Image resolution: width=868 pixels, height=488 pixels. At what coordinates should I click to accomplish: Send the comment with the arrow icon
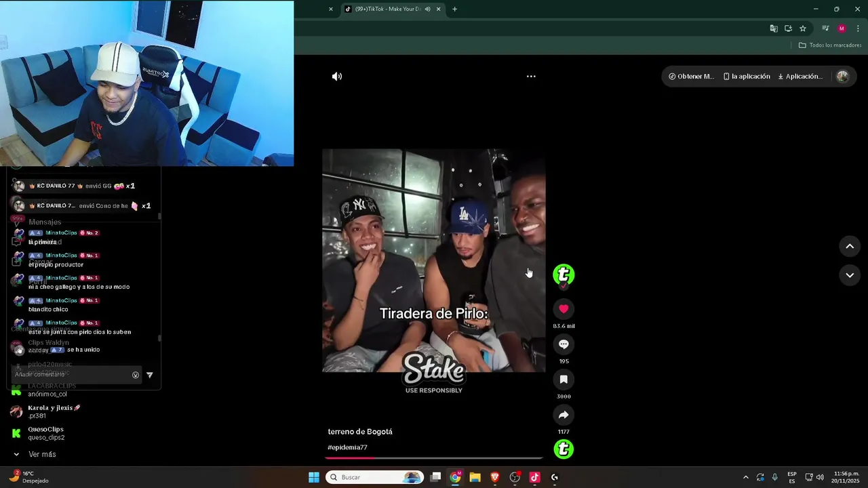point(150,375)
